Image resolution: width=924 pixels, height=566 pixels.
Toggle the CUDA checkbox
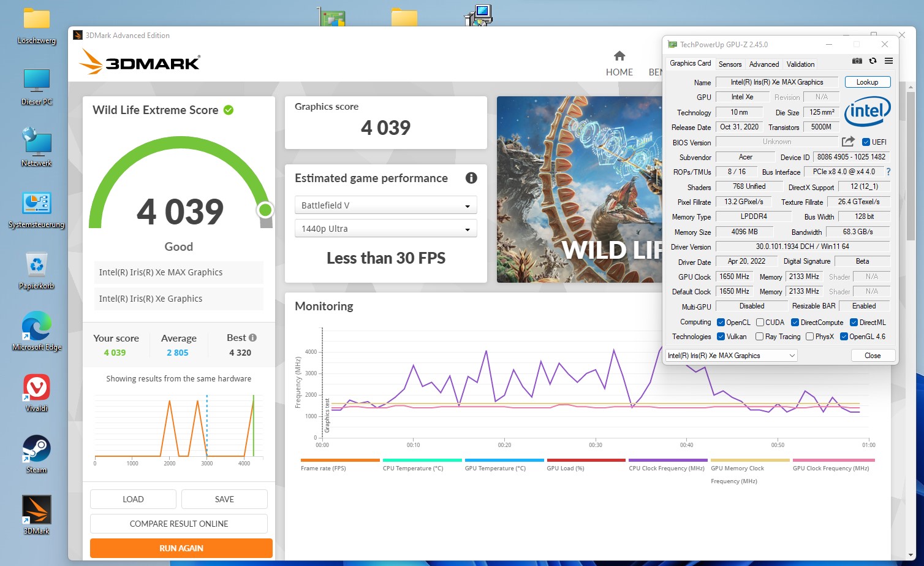click(760, 323)
